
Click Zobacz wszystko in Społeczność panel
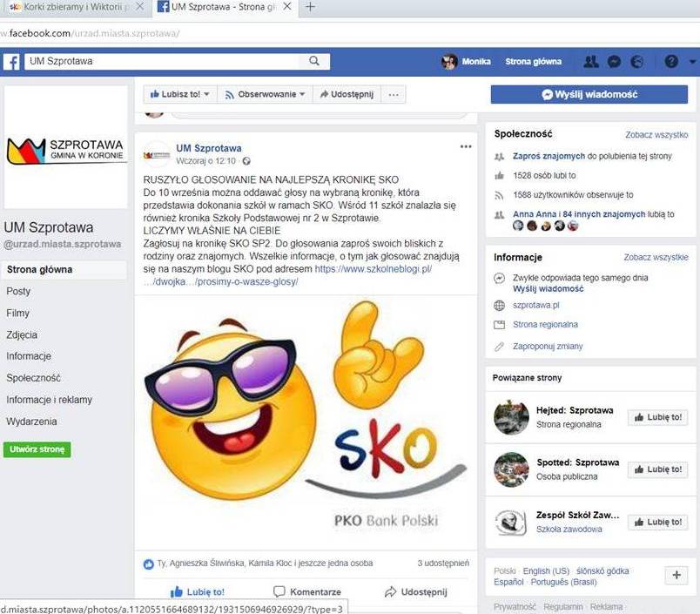coord(656,135)
